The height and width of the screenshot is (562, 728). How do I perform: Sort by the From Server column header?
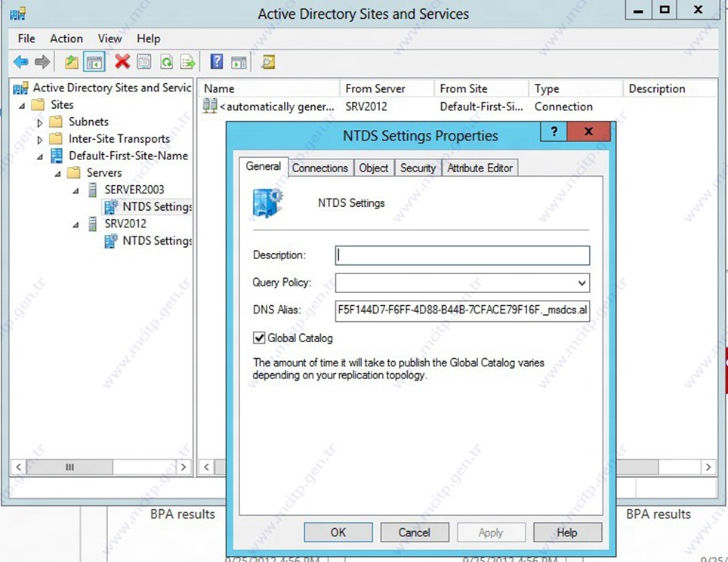coord(387,88)
